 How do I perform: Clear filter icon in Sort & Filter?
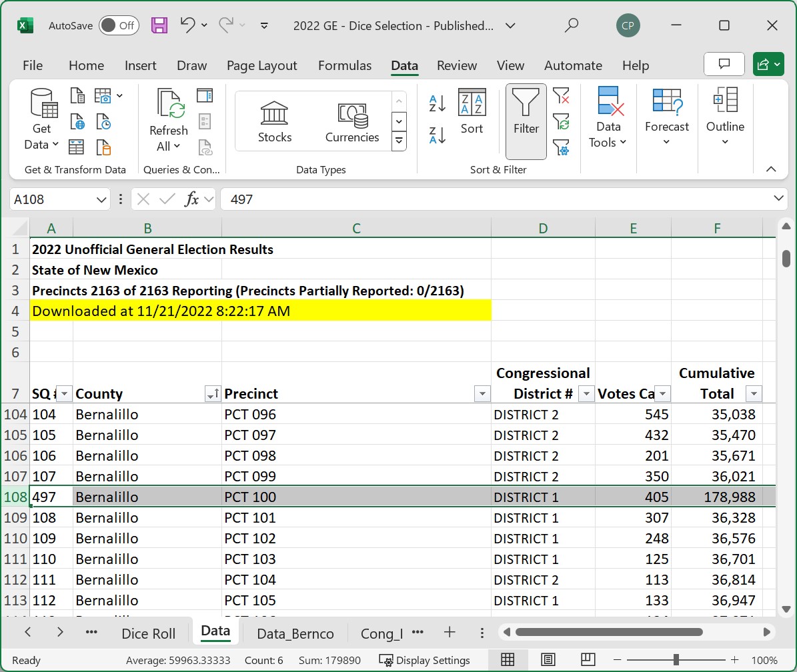[561, 95]
